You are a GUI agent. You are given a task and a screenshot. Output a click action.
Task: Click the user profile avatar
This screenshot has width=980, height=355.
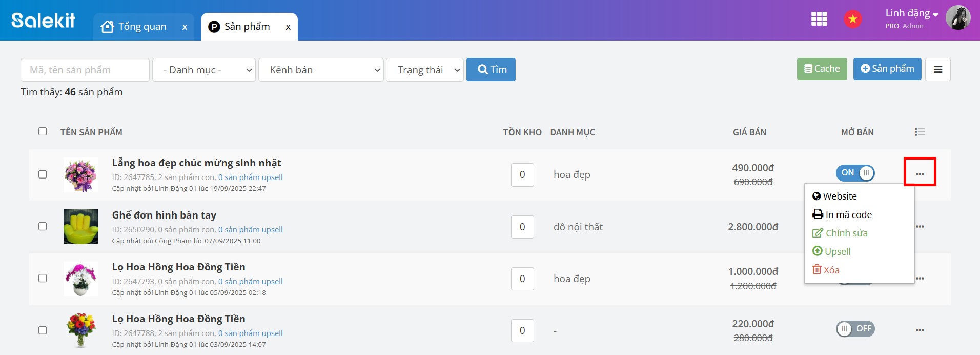957,18
